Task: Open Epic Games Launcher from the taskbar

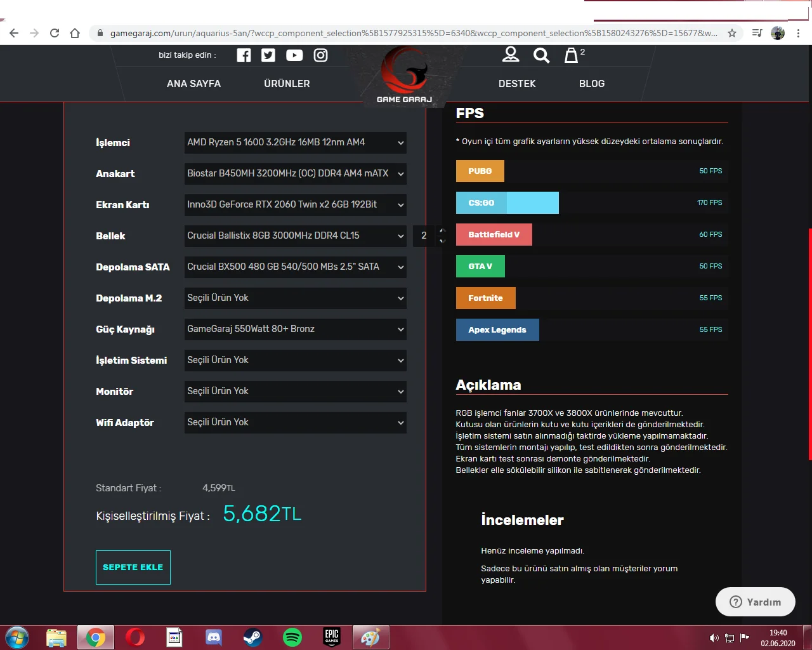Action: pos(332,637)
